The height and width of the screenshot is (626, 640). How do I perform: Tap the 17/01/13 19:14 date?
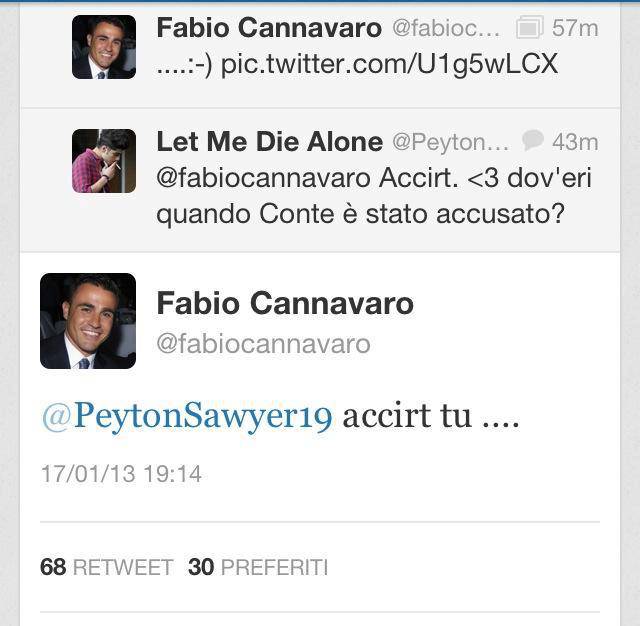coord(121,473)
